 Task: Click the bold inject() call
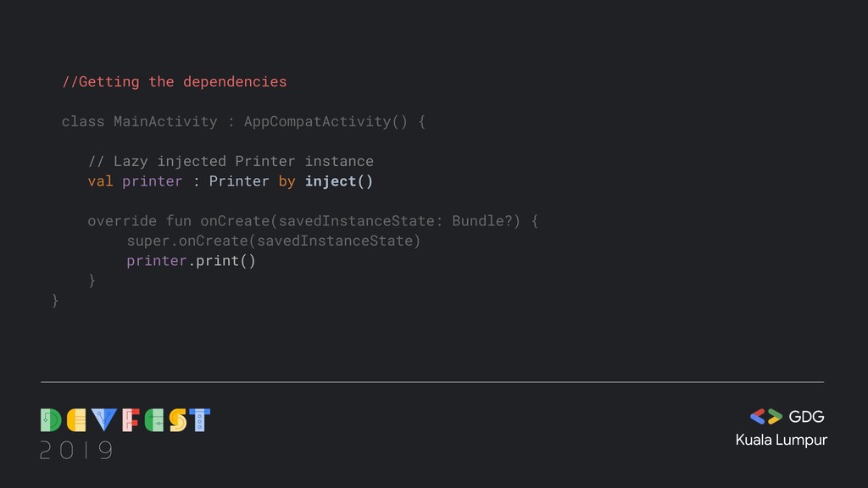coord(339,181)
